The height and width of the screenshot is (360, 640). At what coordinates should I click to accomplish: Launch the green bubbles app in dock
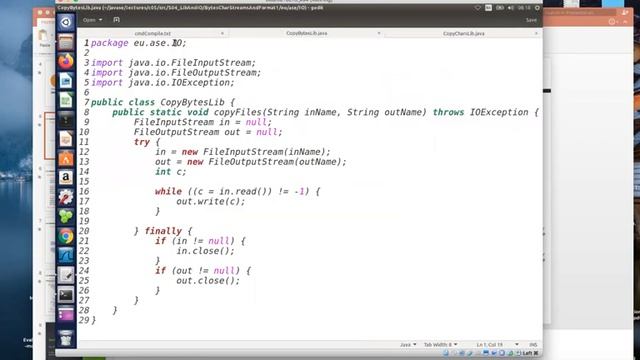pyautogui.click(x=66, y=217)
